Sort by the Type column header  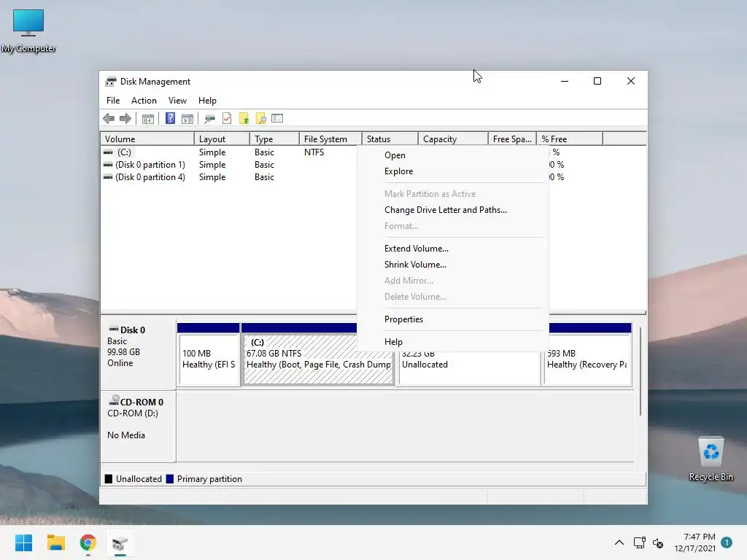pos(274,139)
